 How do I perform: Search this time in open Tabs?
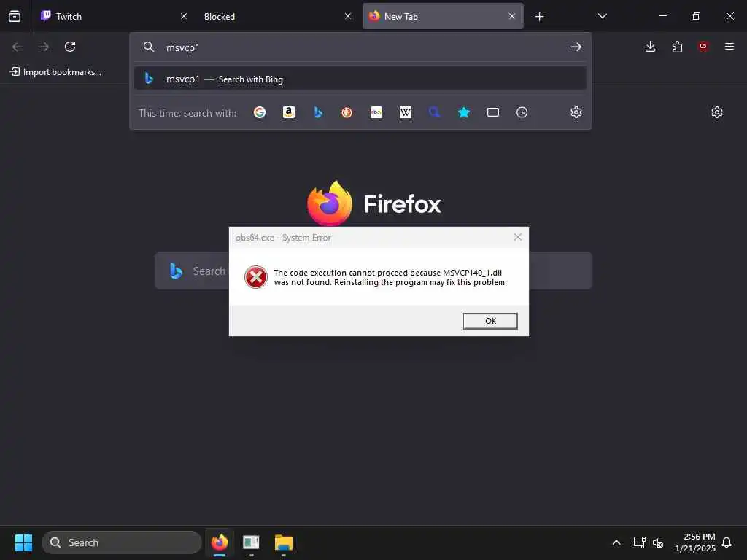(493, 112)
